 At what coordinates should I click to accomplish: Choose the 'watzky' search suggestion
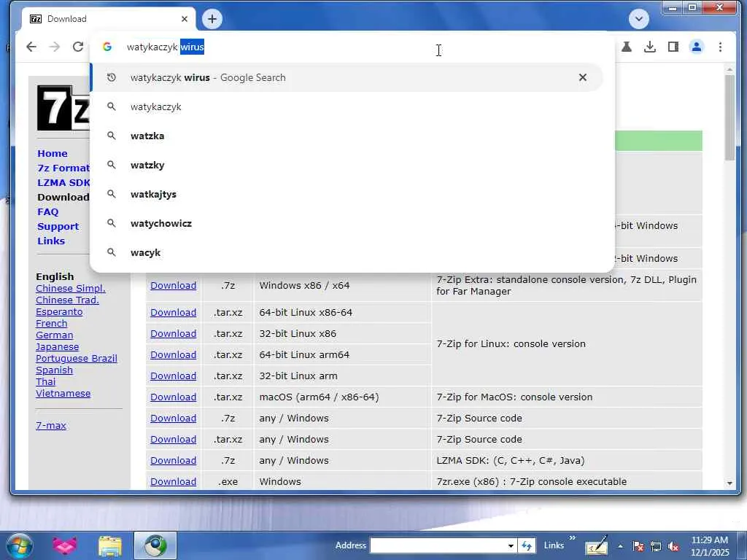(x=347, y=165)
